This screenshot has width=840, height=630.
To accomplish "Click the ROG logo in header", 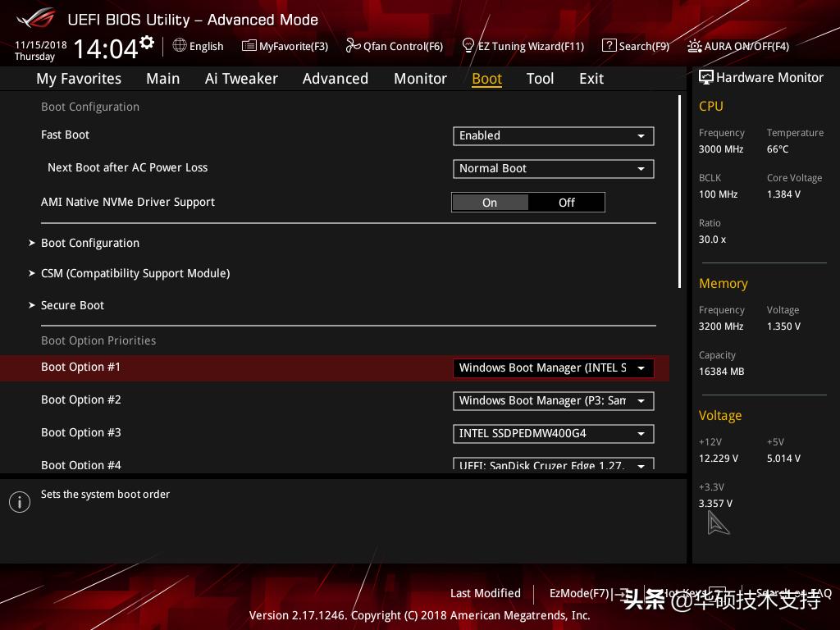I will [x=36, y=18].
